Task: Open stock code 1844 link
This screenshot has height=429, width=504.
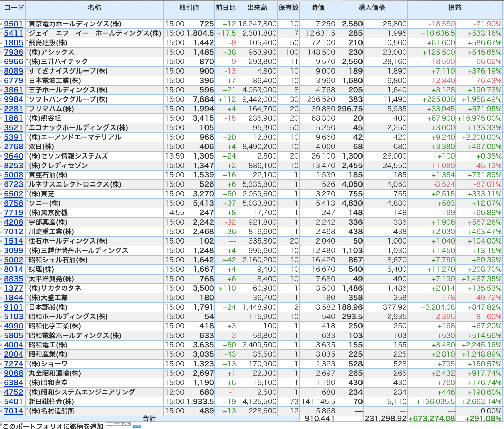Action: tap(13, 298)
